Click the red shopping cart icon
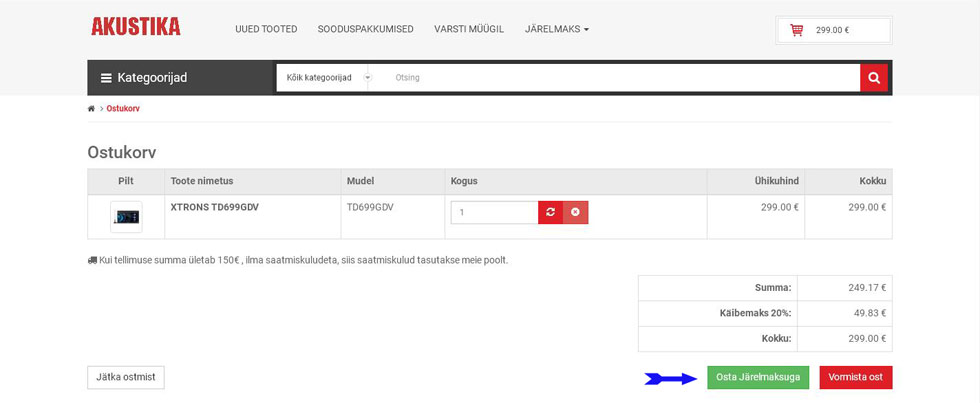980x403 pixels. (796, 30)
